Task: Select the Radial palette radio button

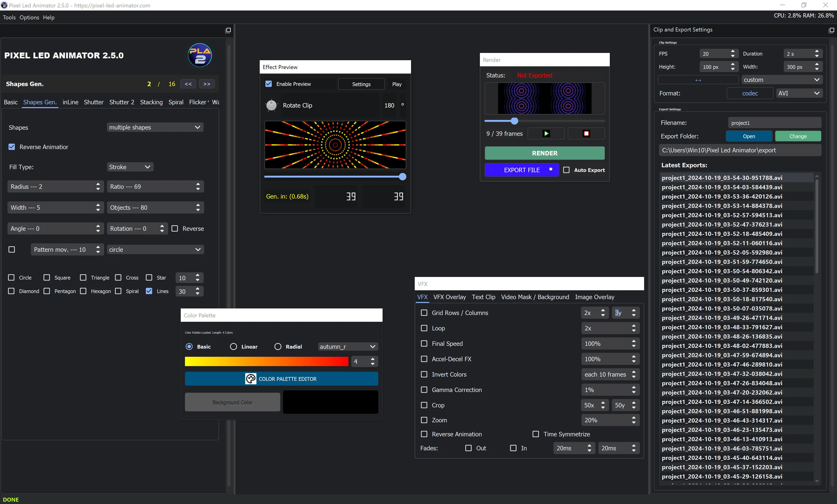Action: click(278, 346)
